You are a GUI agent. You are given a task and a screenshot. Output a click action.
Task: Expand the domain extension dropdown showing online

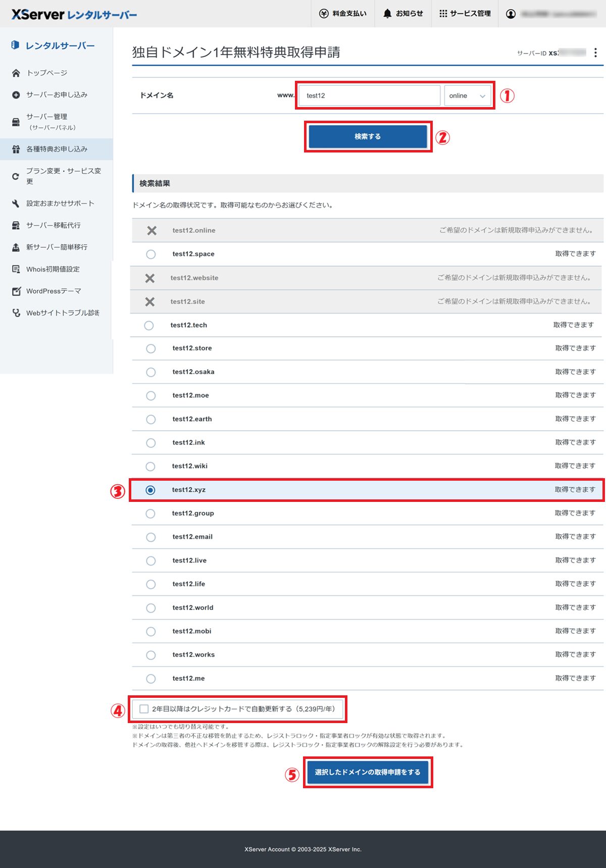(467, 96)
